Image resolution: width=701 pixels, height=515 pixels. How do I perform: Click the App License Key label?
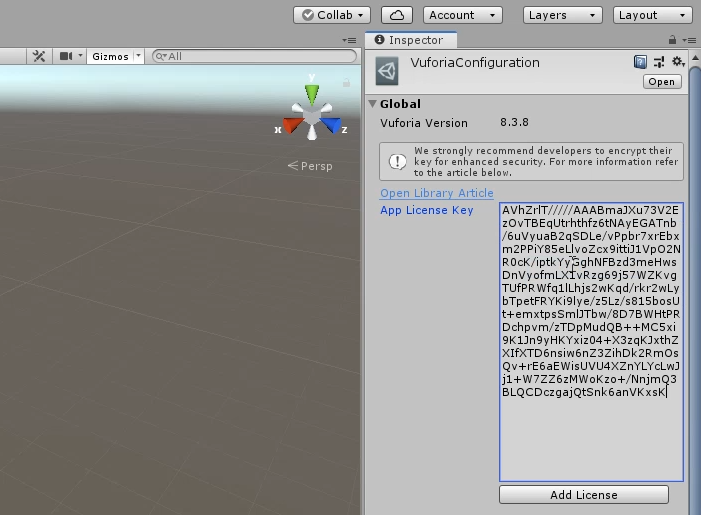(427, 210)
